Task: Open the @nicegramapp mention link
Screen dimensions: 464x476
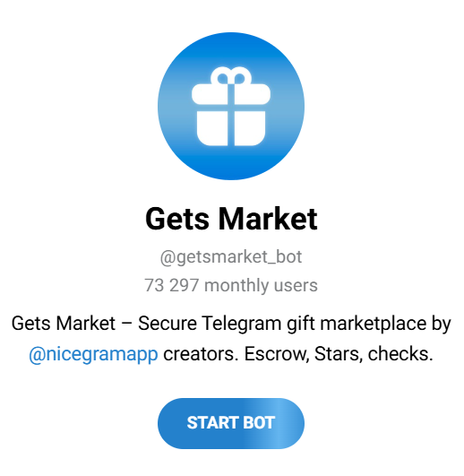Action: click(93, 355)
